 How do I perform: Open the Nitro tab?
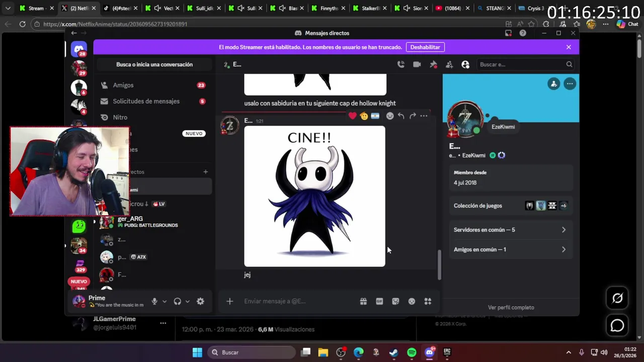[x=153, y=117]
